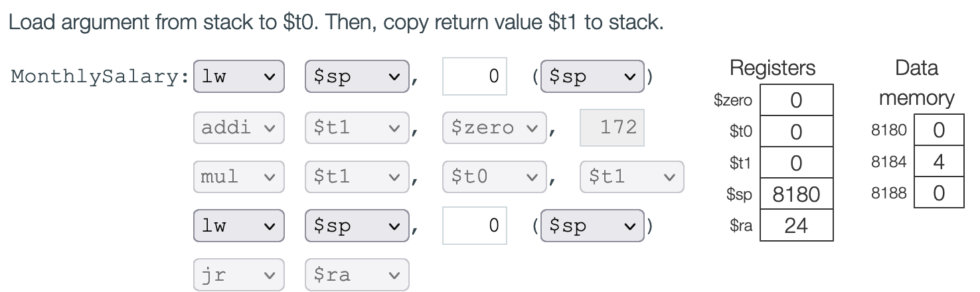Open the last $t1 operand dropdown in mul row
Screen dimensions: 980x292
click(631, 177)
